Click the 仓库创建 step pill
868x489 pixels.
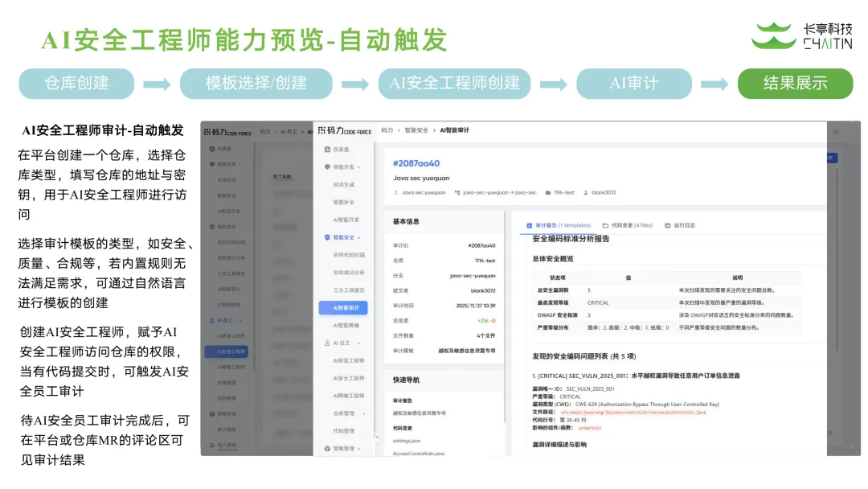pyautogui.click(x=76, y=84)
